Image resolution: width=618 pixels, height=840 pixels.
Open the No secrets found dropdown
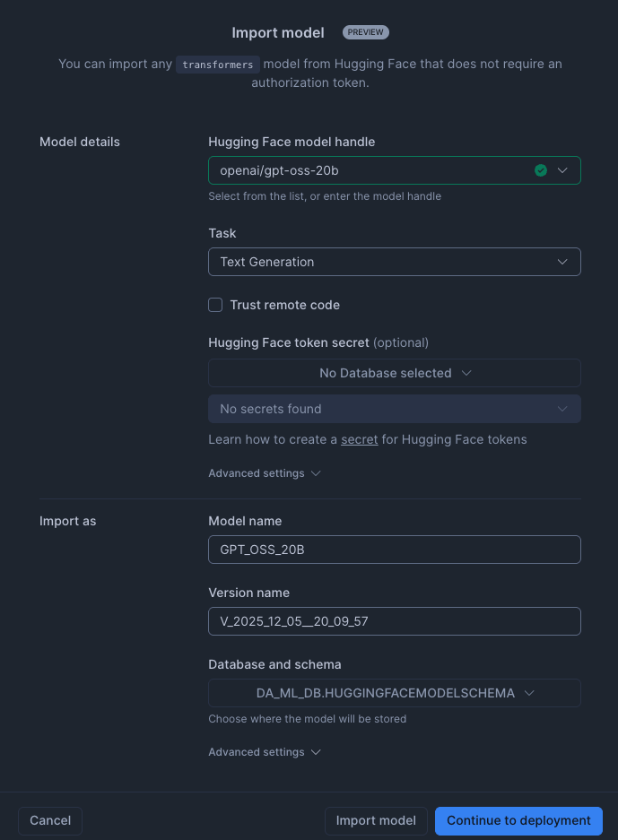click(x=394, y=409)
